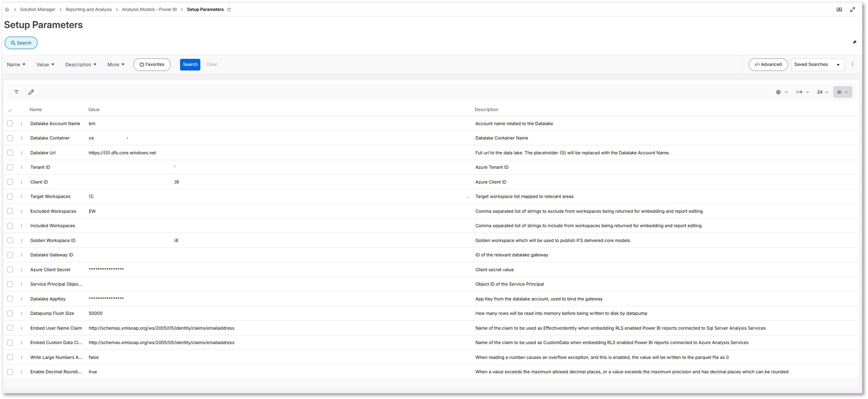Open Analysis Models - Power BI breadcrumb
Image resolution: width=868 pixels, height=399 pixels.
click(x=149, y=9)
